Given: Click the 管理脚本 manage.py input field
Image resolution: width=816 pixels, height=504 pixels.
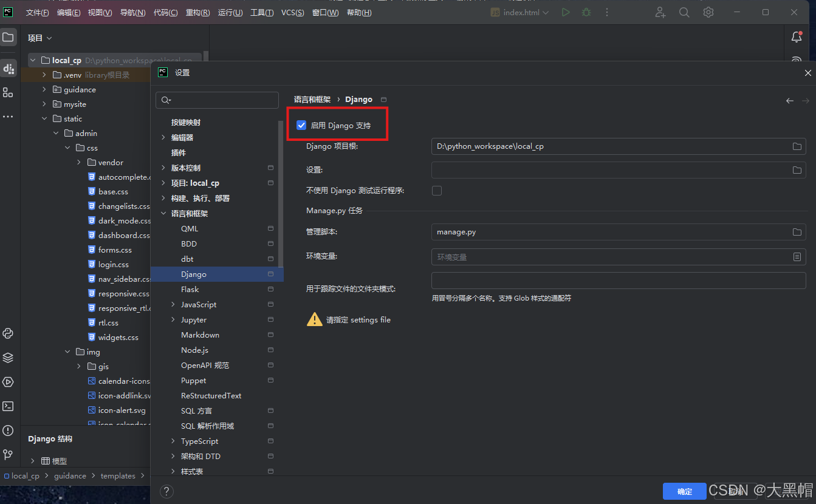Looking at the screenshot, I should click(619, 232).
